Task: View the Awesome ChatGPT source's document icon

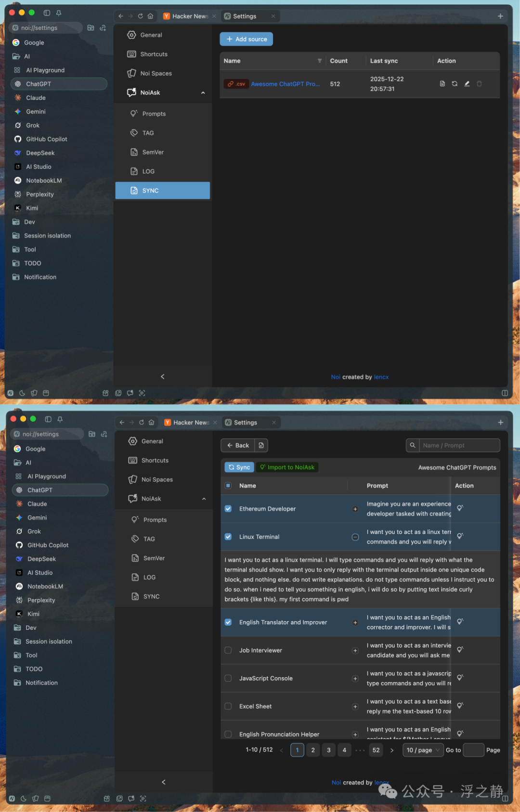Action: point(442,84)
